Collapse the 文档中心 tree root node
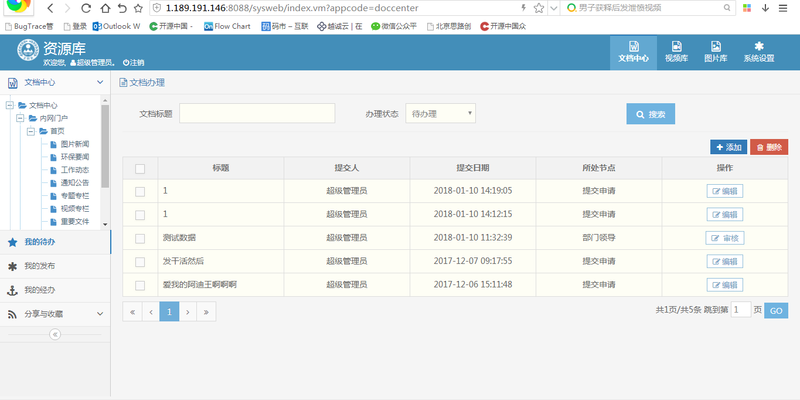This screenshot has height=400, width=800. (9, 105)
